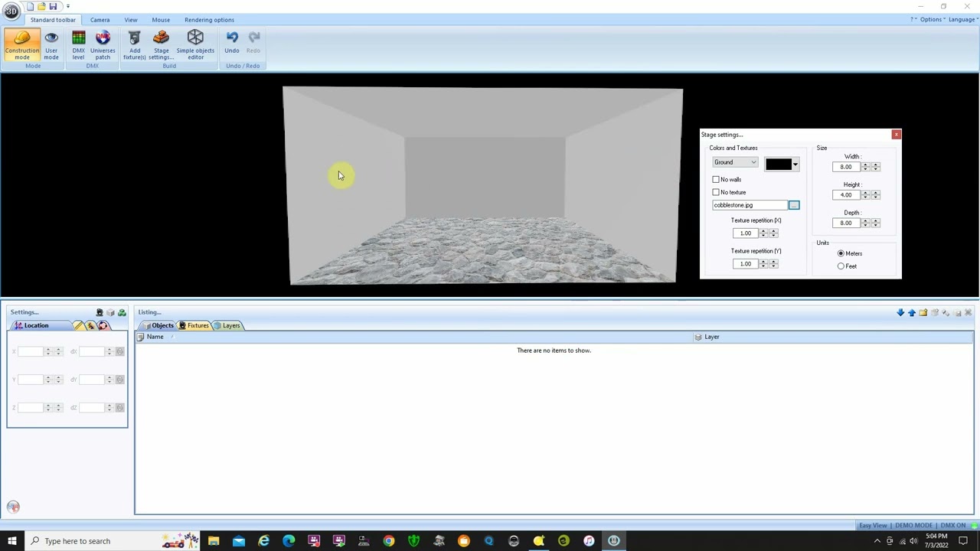Image resolution: width=980 pixels, height=551 pixels.
Task: Click the grey cube icon in Settings header
Action: coord(110,312)
